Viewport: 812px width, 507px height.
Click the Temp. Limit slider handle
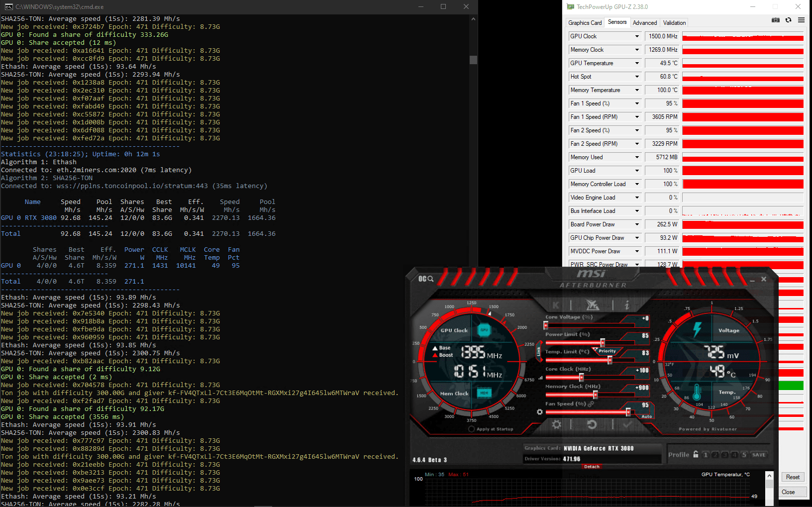609,360
